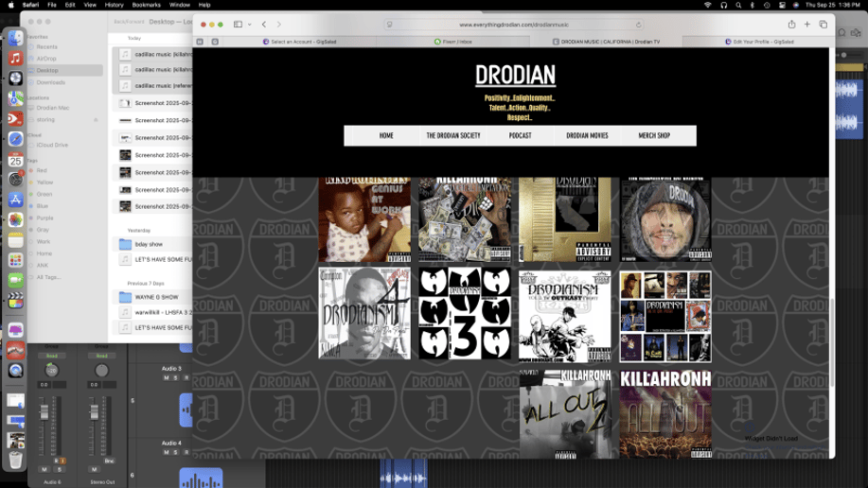Open System Settings from the Dock
Image resolution: width=868 pixels, height=488 pixels.
pos(15,180)
